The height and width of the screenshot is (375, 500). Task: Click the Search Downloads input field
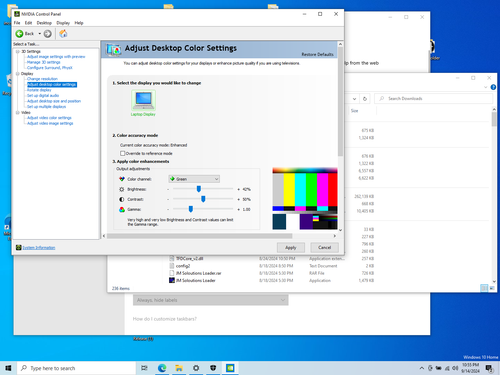tap(434, 99)
